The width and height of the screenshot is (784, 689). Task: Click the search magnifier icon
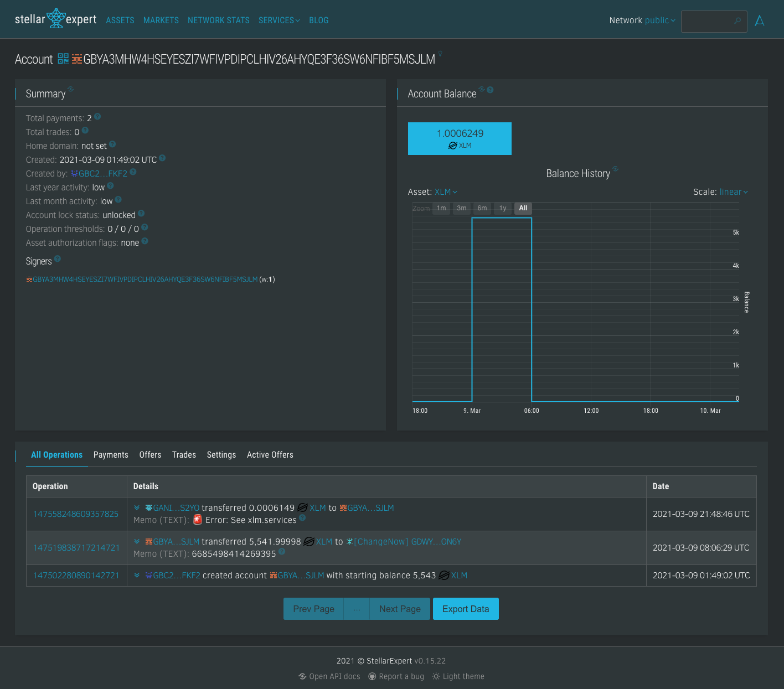737,20
